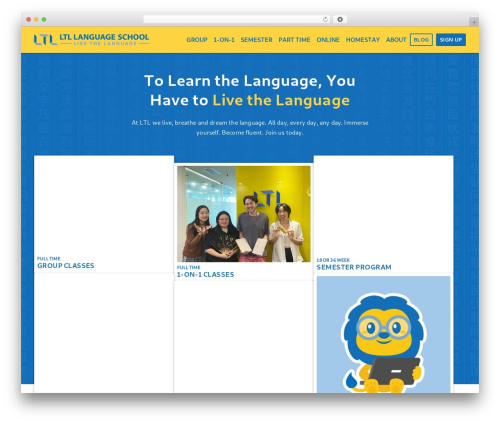Screen dimensions: 500x423
Task: Click the 'Live the Language' yellow headline text
Action: (x=281, y=100)
